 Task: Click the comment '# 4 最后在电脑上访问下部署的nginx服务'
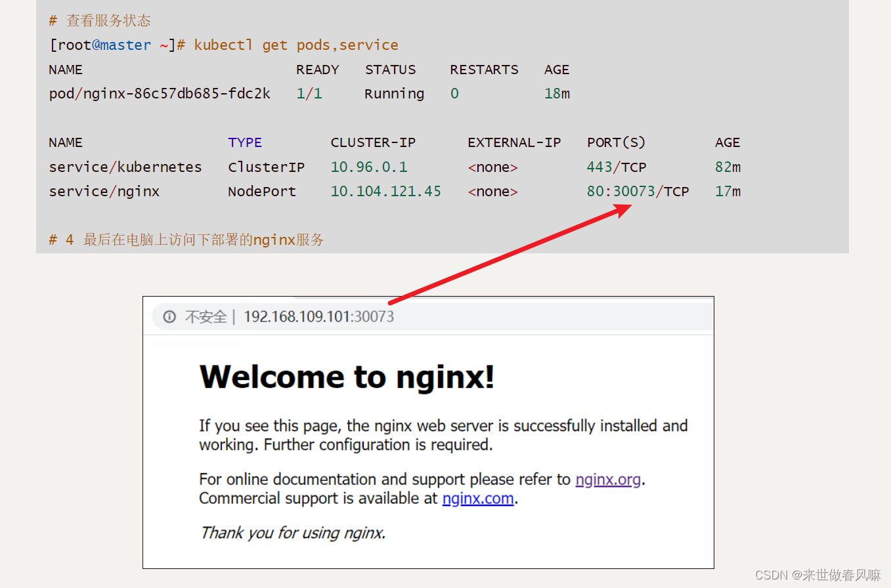(x=186, y=240)
